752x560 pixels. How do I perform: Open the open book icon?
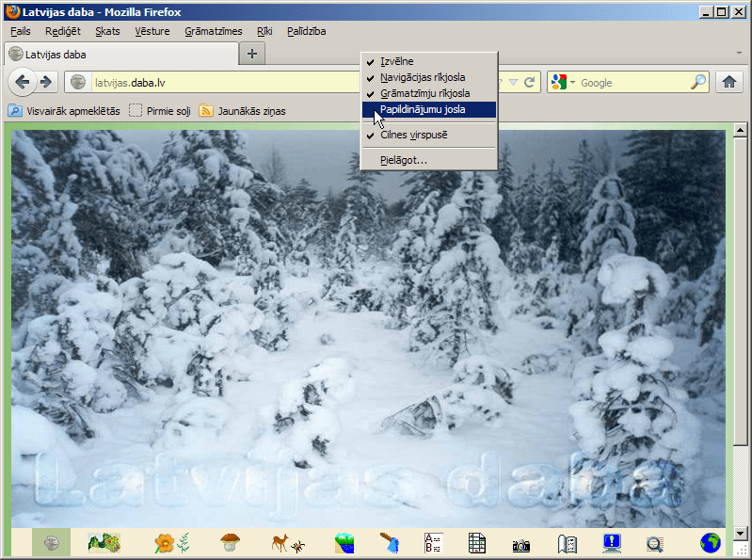(567, 544)
